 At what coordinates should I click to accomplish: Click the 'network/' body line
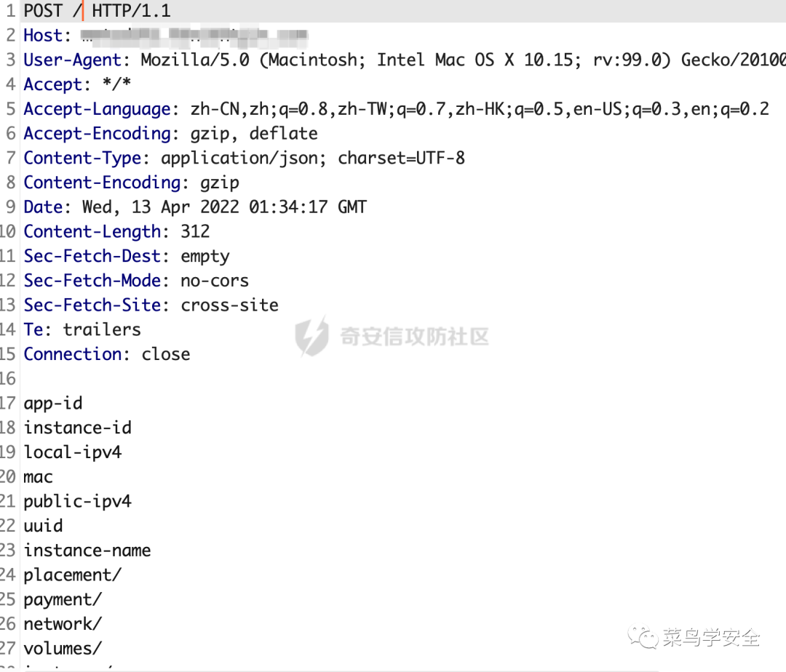coord(63,625)
